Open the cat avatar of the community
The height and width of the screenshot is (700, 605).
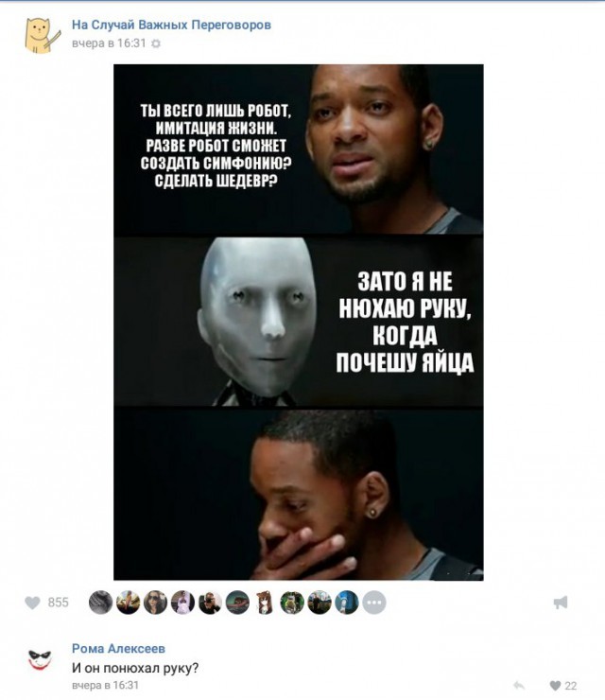[x=42, y=34]
